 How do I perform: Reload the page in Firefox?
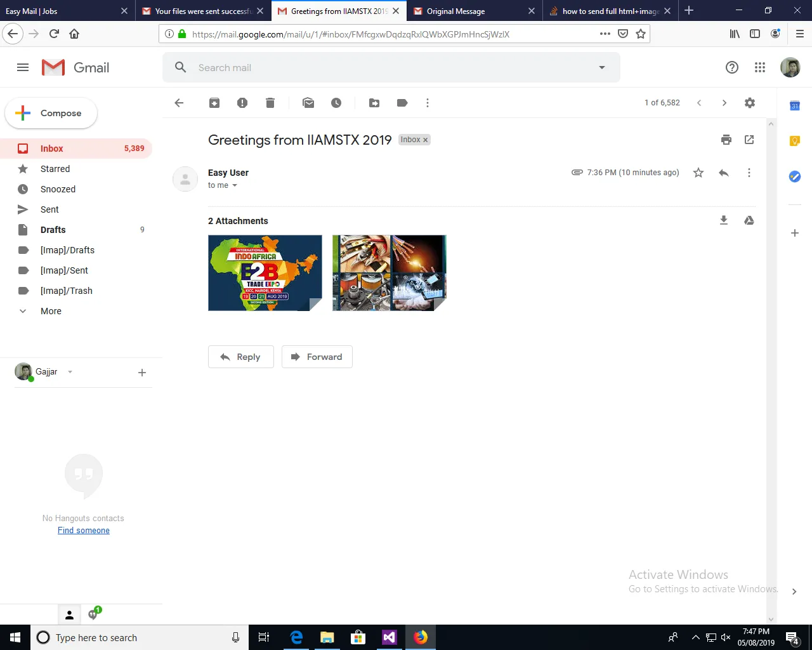click(54, 34)
